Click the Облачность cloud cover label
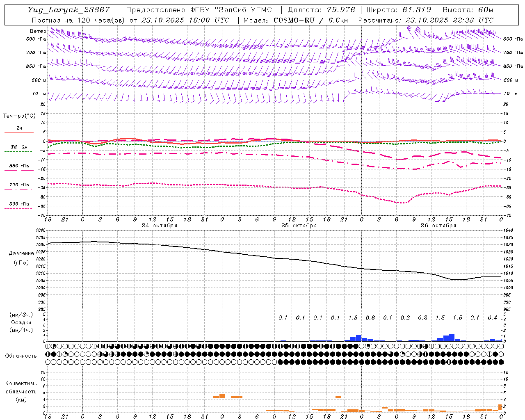The width and height of the screenshot is (525, 420). 21,356
